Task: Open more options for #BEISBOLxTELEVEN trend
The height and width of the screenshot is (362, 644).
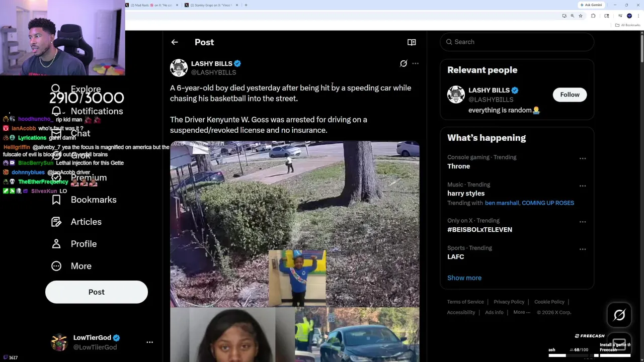Action: click(x=583, y=222)
